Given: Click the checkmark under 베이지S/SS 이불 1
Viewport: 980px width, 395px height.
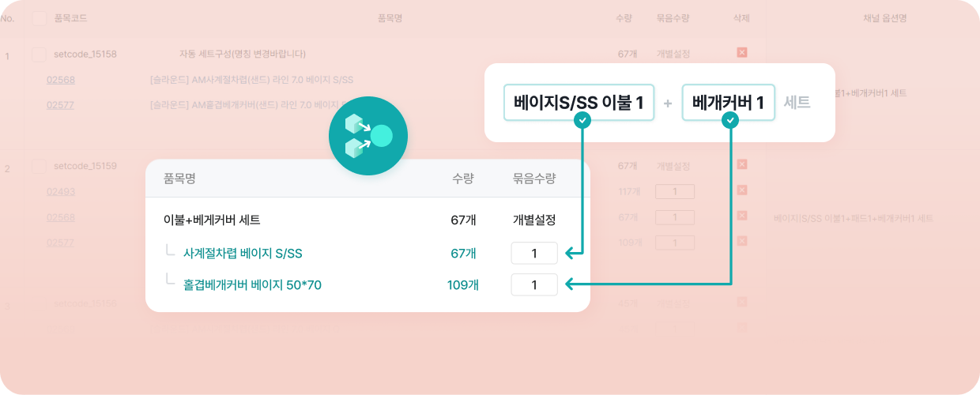Looking at the screenshot, I should point(582,120).
